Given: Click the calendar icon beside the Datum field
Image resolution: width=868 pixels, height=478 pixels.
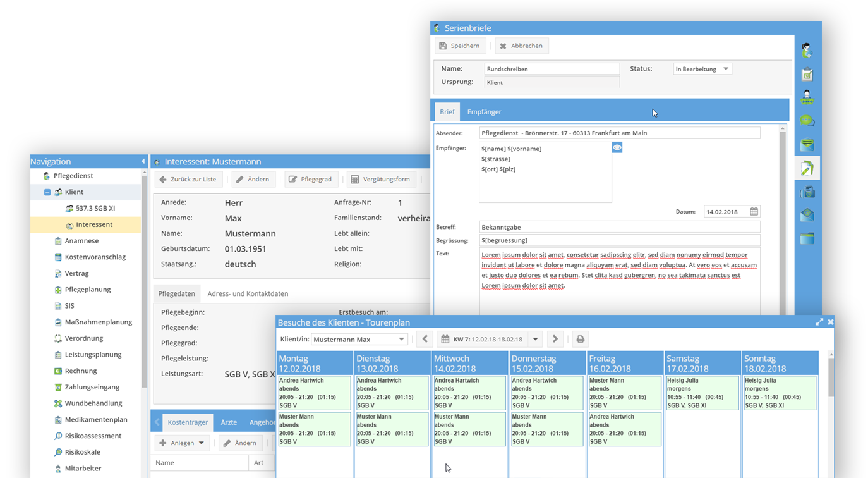Looking at the screenshot, I should pyautogui.click(x=754, y=211).
